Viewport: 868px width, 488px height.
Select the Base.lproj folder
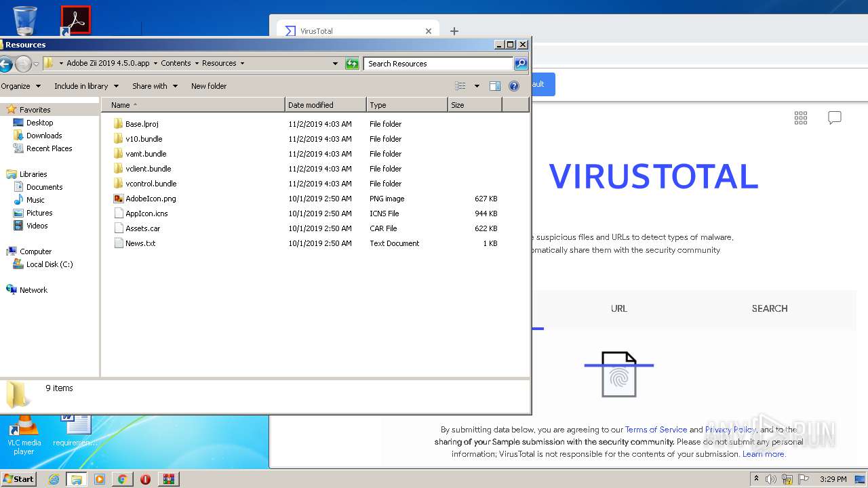coord(142,124)
